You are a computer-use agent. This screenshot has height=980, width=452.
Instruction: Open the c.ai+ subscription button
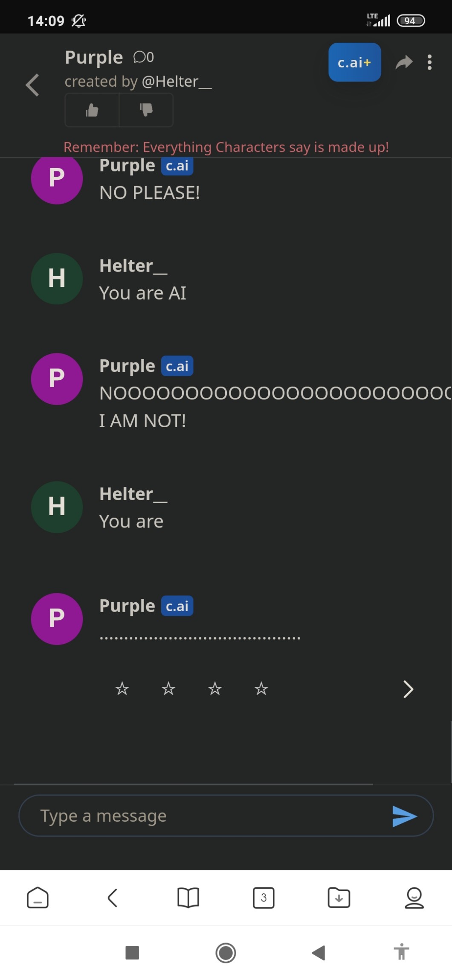[x=354, y=62]
